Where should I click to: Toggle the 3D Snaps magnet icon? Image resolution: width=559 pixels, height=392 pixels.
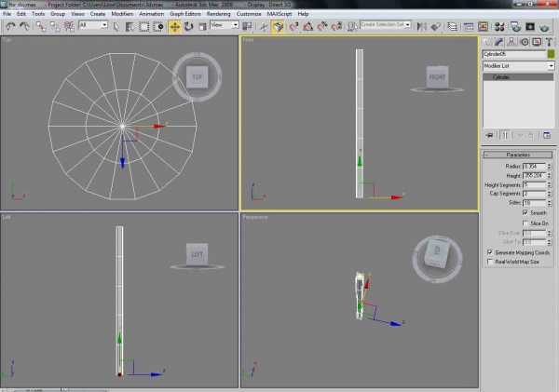293,27
